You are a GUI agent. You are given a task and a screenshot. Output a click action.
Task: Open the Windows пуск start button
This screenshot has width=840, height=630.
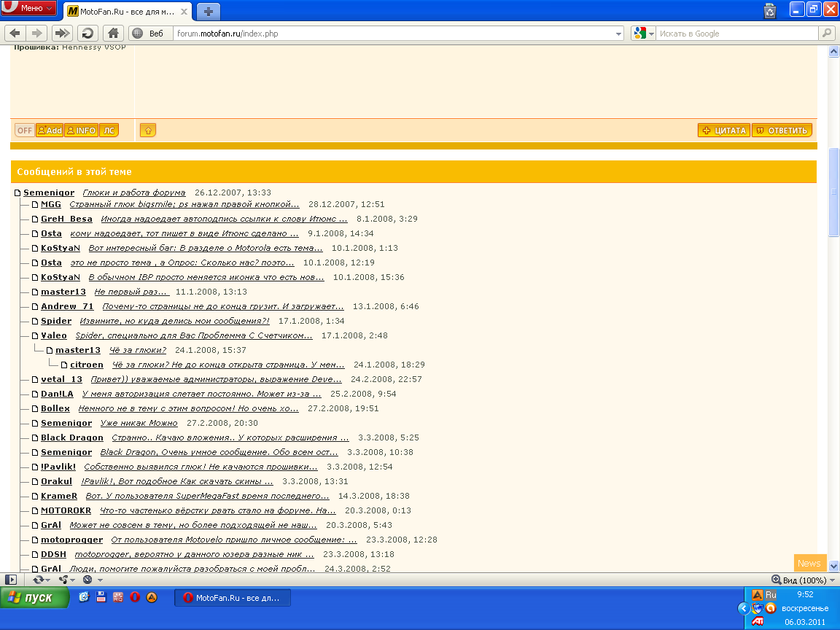pyautogui.click(x=35, y=597)
